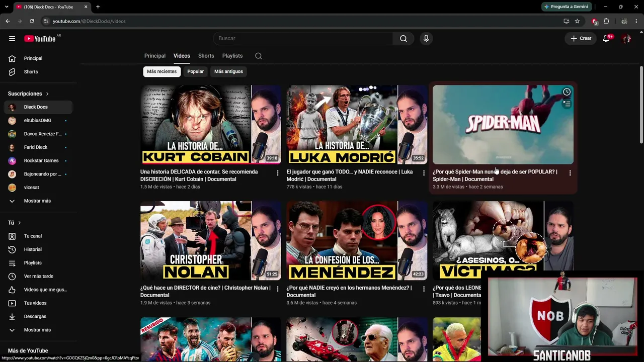Reload the current page

[32, 21]
